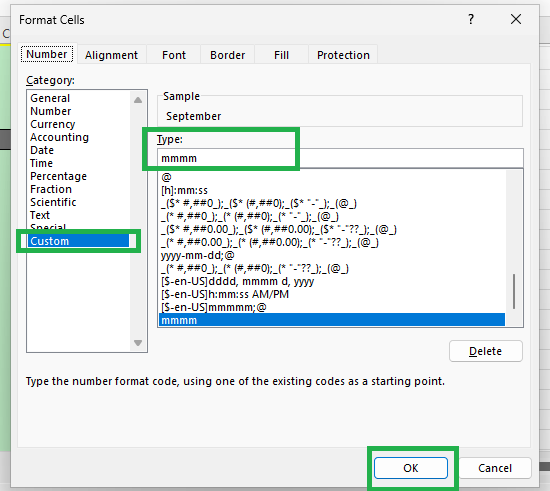Open the Alignment tab
Screen dimensions: 550x491
(111, 55)
